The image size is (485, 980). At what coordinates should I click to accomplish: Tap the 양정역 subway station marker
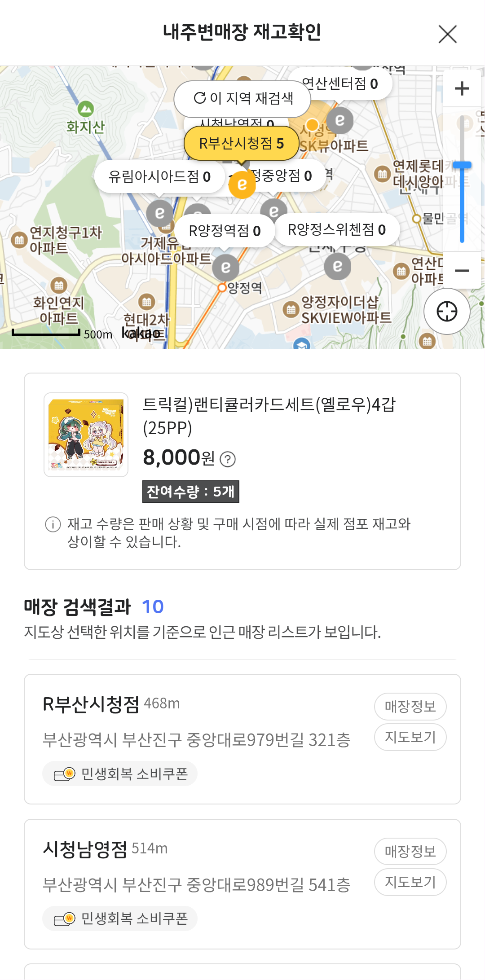222,288
